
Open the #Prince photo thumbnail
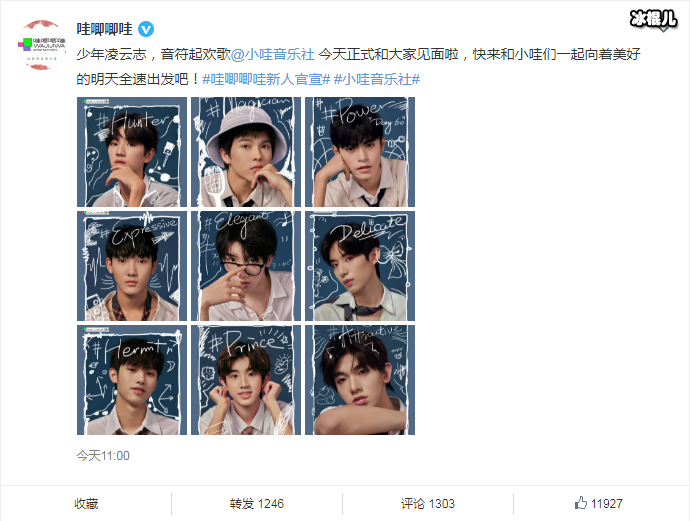tap(246, 380)
